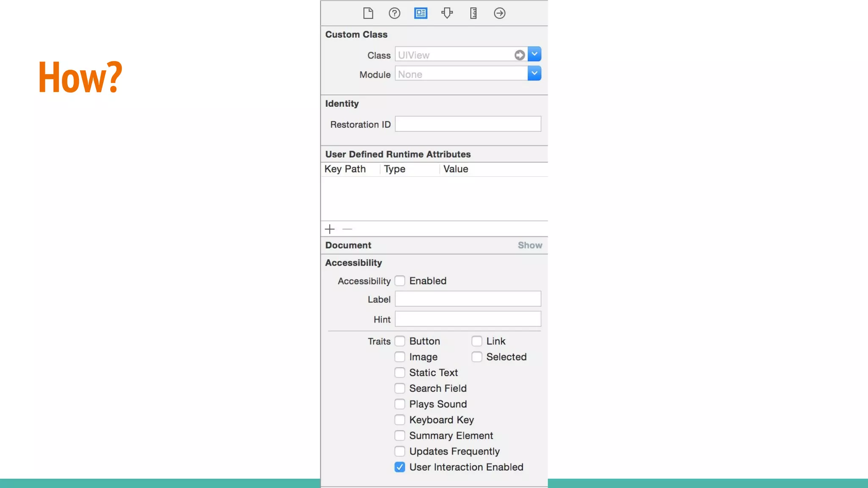
Task: Open the File inspector icon
Action: [x=368, y=13]
